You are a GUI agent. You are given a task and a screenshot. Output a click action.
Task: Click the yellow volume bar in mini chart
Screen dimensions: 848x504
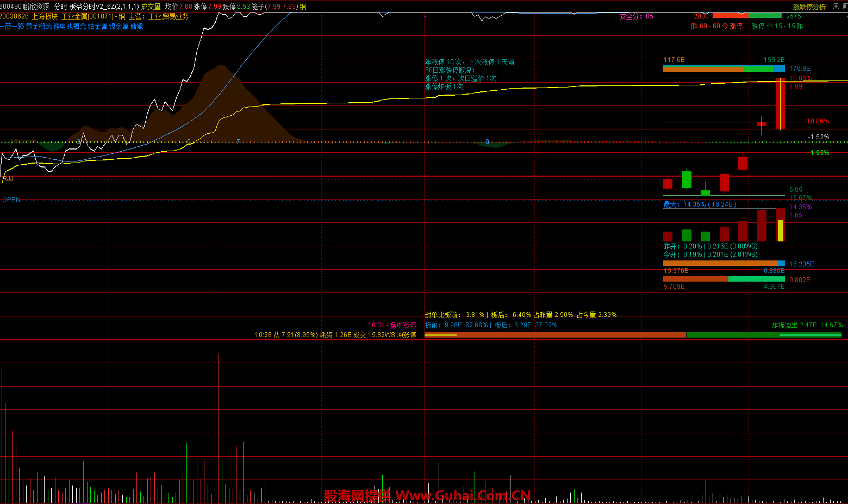tap(781, 231)
